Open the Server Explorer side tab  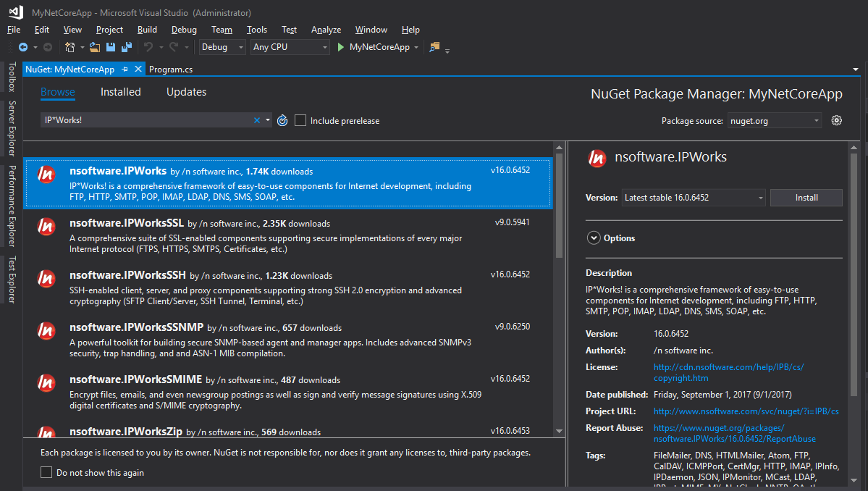tap(12, 128)
